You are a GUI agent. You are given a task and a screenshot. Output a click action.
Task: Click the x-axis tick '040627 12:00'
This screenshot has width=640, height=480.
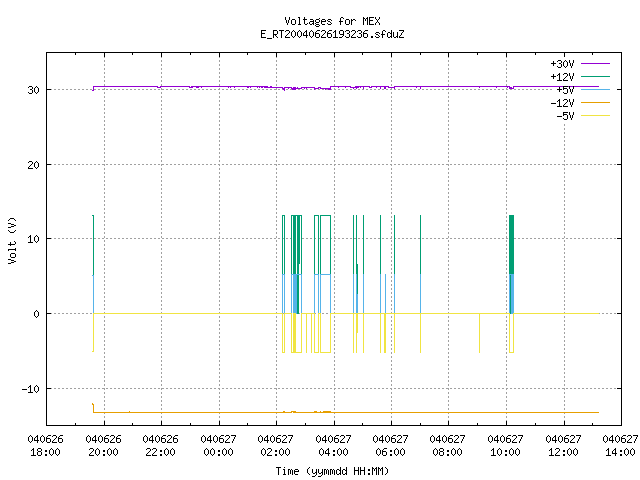click(x=564, y=446)
